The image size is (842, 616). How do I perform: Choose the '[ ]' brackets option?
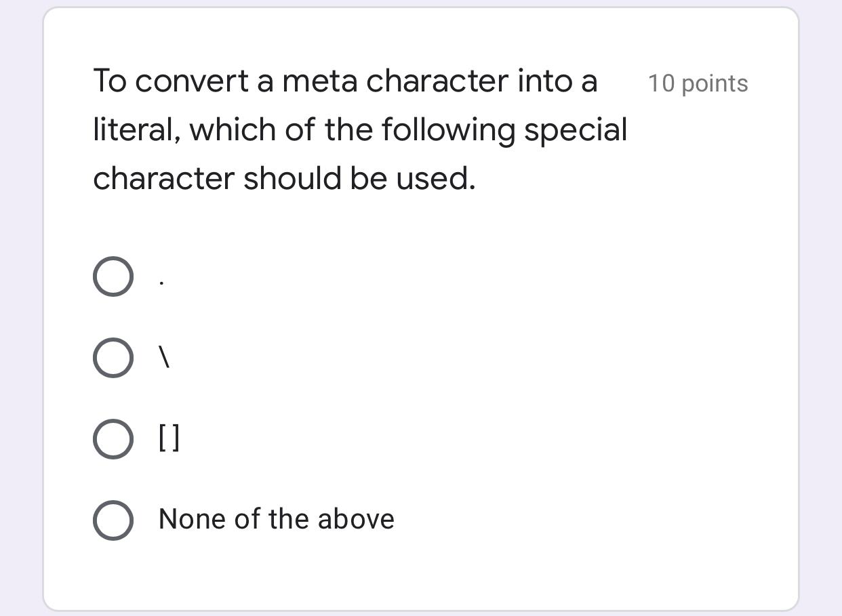coord(113,438)
